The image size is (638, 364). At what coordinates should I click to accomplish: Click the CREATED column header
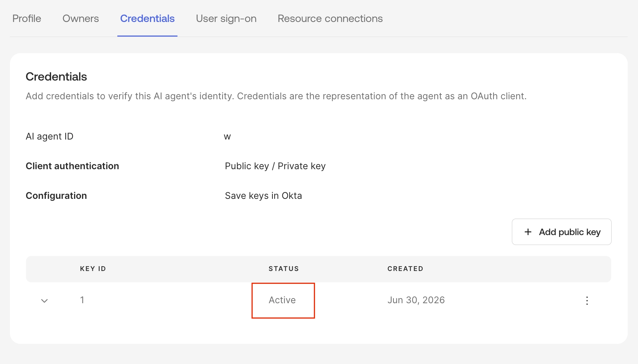405,269
